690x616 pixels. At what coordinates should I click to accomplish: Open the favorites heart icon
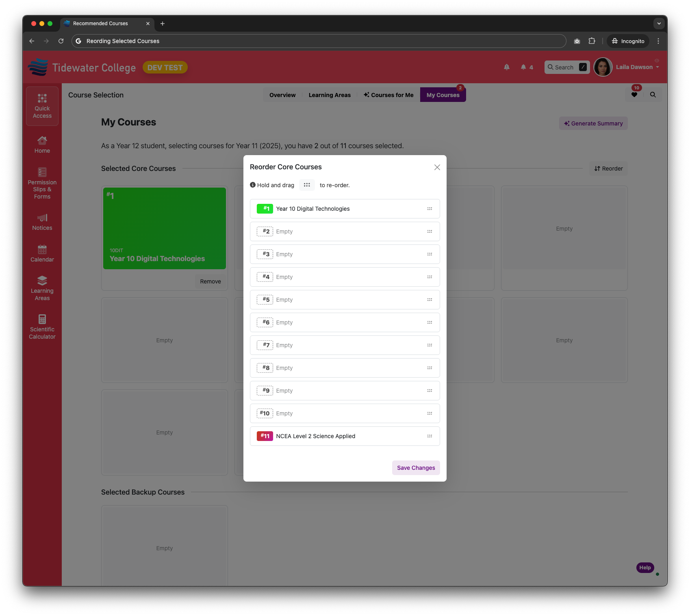click(x=634, y=95)
